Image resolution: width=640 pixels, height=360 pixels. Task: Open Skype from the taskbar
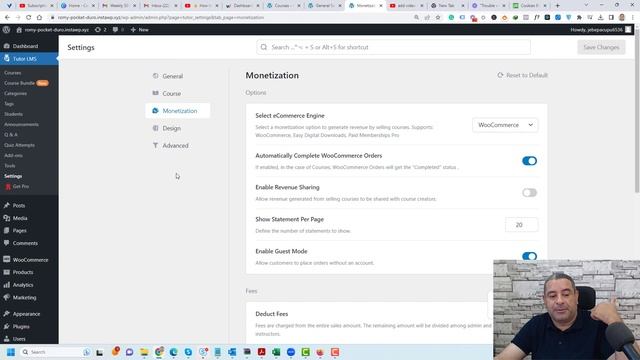pyautogui.click(x=188, y=352)
